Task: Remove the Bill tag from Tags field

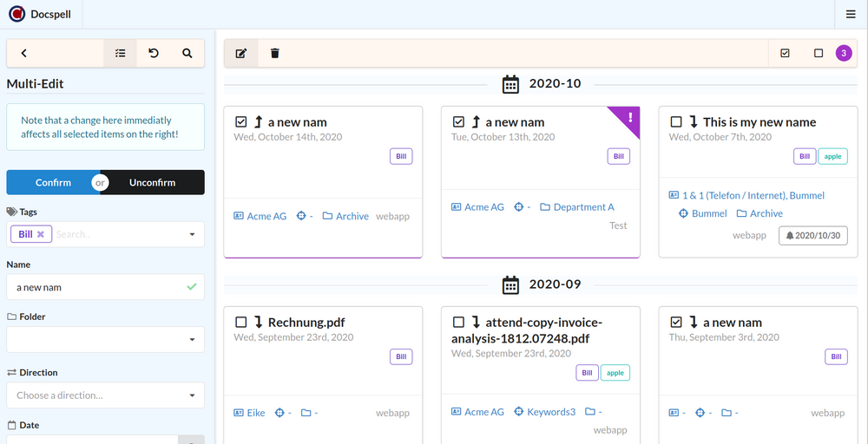Action: (41, 234)
